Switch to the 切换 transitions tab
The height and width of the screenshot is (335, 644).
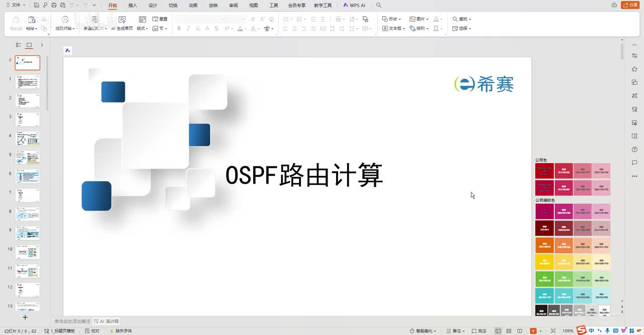pyautogui.click(x=173, y=5)
